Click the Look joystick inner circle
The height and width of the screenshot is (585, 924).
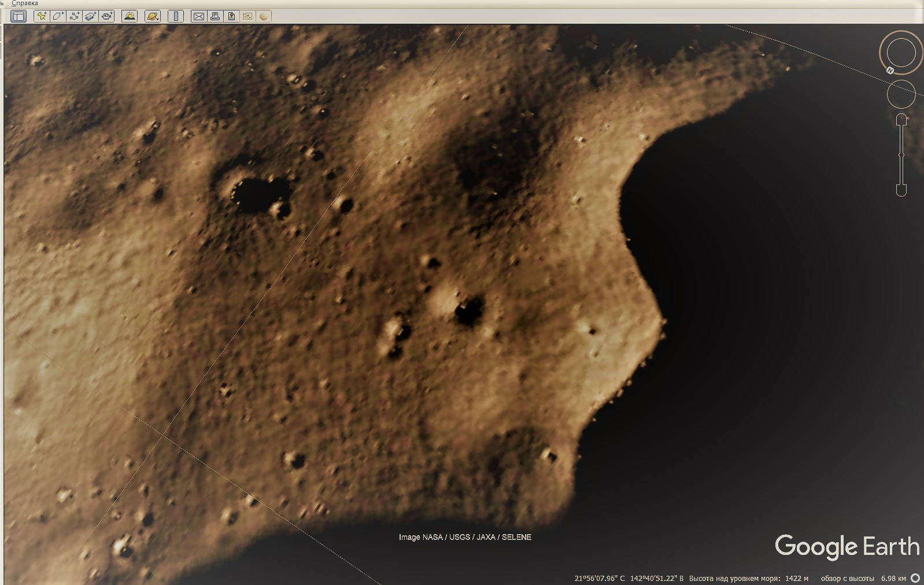point(901,53)
